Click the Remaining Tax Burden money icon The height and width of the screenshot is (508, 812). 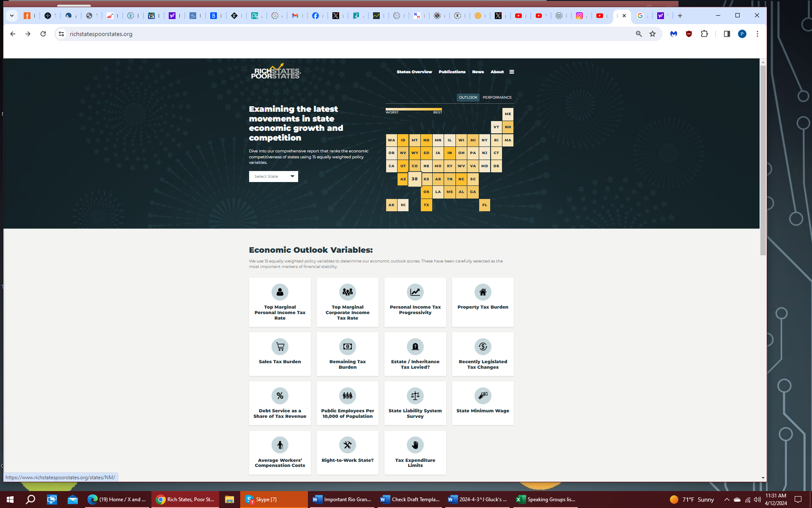(347, 347)
